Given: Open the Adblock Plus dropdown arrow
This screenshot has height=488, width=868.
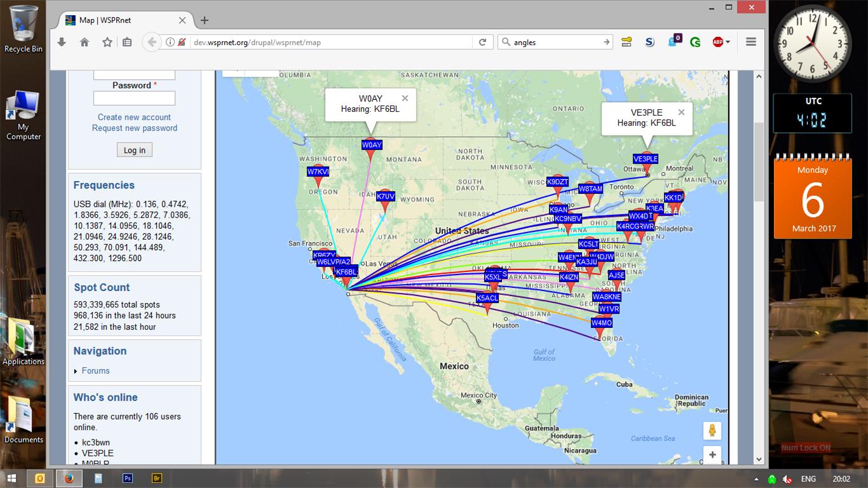Looking at the screenshot, I should click(728, 42).
